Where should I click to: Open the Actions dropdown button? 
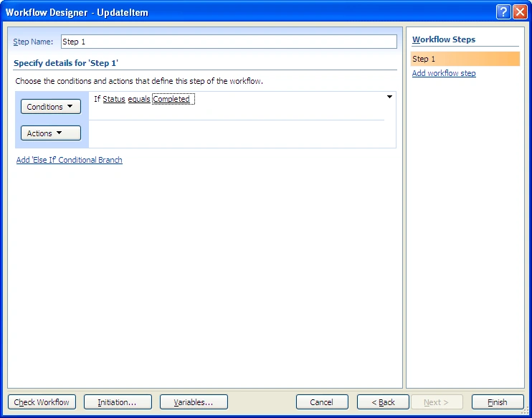tap(51, 133)
